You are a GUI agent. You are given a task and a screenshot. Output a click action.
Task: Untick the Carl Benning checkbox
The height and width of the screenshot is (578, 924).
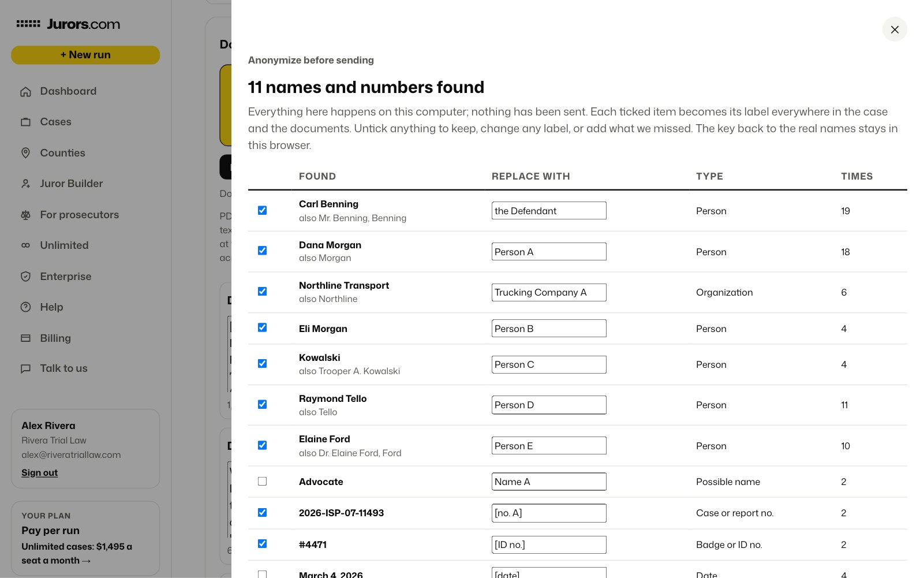pyautogui.click(x=262, y=210)
